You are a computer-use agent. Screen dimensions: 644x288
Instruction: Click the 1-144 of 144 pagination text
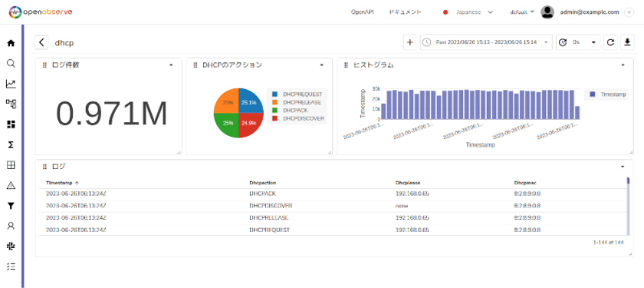608,243
